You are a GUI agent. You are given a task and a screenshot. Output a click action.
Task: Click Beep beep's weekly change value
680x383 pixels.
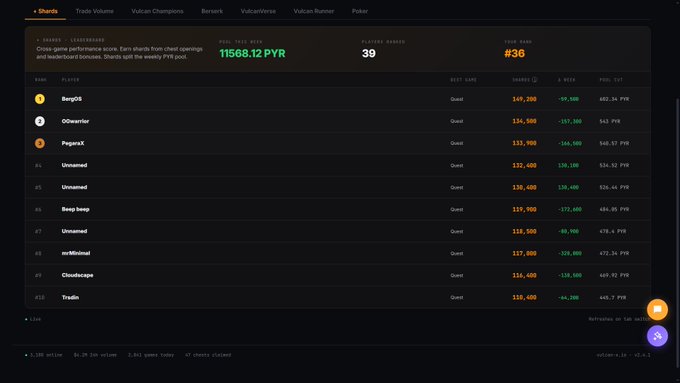tap(569, 210)
